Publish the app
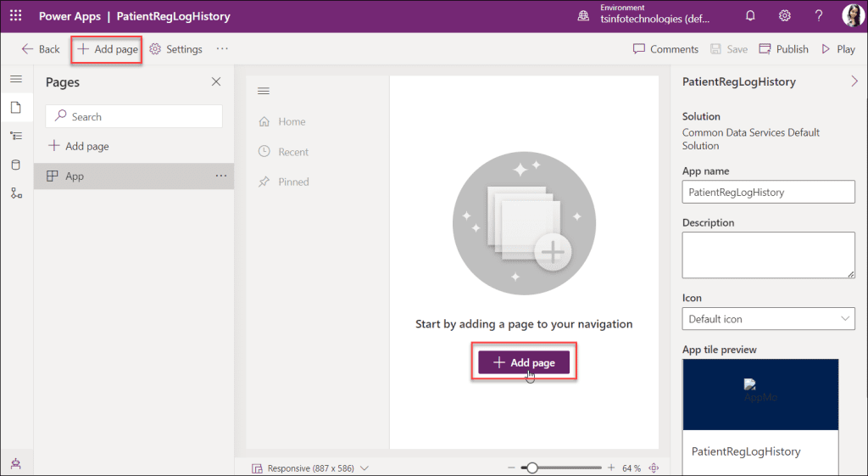Viewport: 868px width, 476px height. click(783, 49)
